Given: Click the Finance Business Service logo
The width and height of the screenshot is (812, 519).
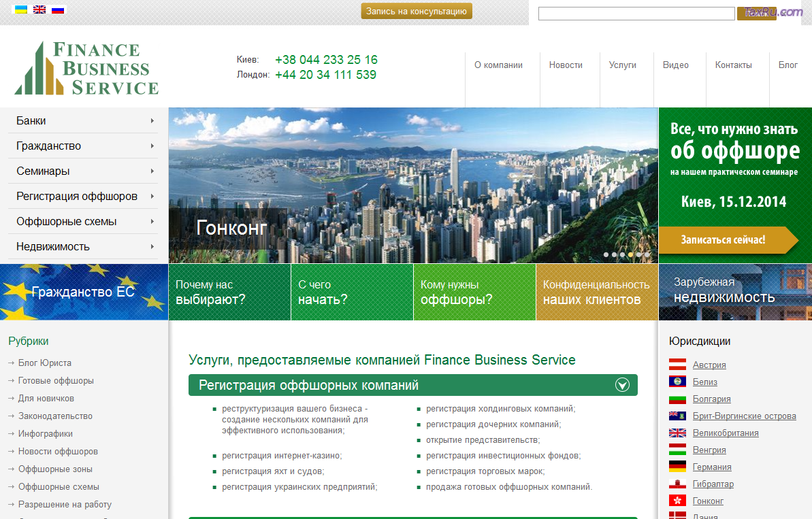Looking at the screenshot, I should click(x=86, y=68).
